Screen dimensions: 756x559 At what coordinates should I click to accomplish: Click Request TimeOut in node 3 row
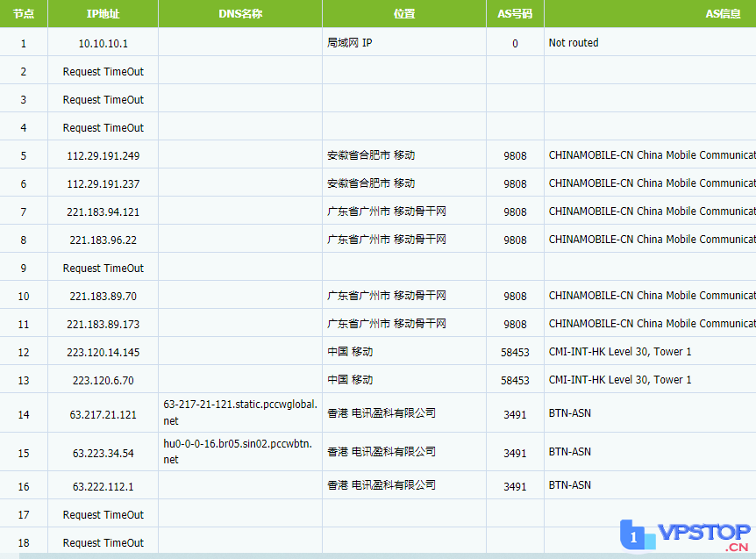tap(103, 99)
